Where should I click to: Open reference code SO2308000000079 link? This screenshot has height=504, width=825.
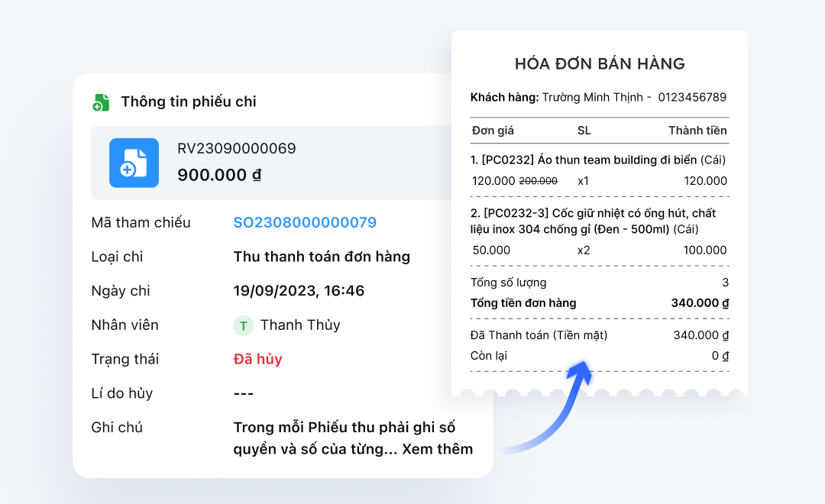pyautogui.click(x=305, y=223)
